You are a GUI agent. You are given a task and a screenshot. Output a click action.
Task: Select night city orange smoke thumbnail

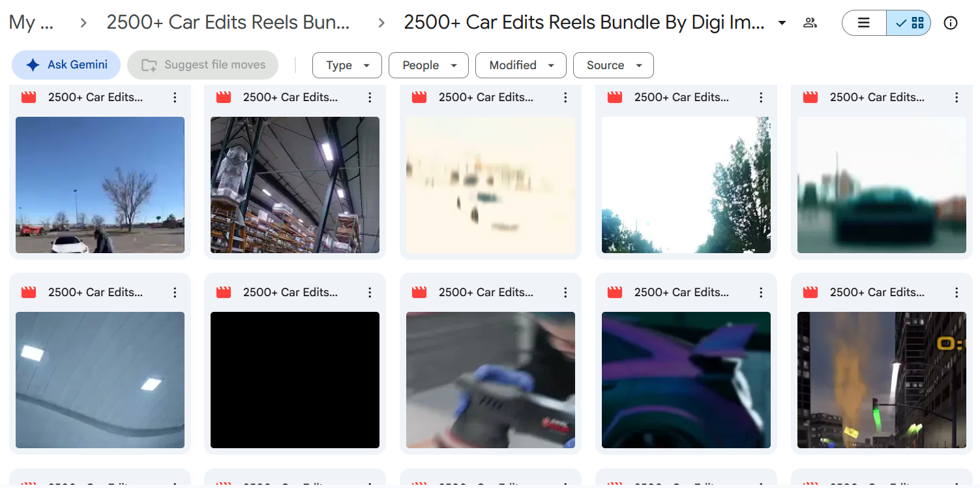[882, 380]
